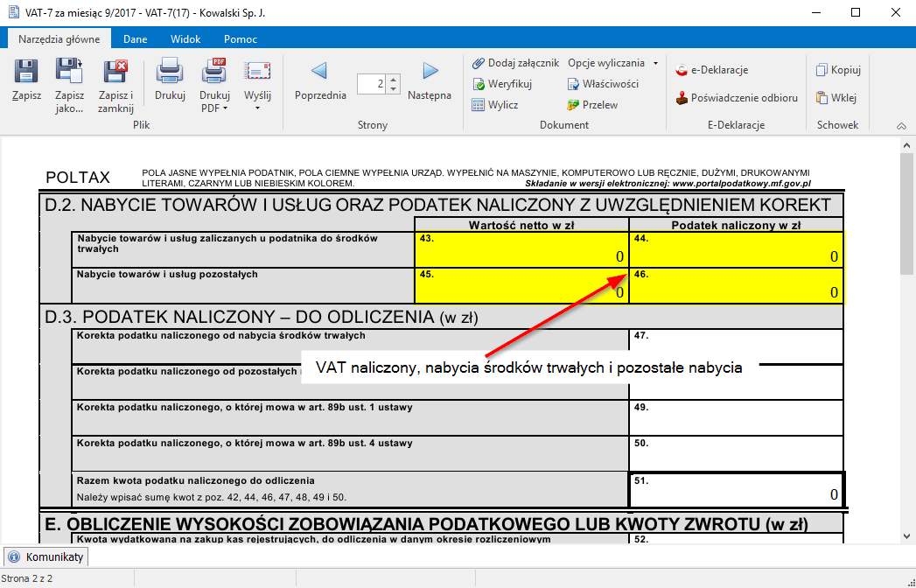The height and width of the screenshot is (588, 916).
Task: Switch to the Dane tab
Action: coord(135,38)
